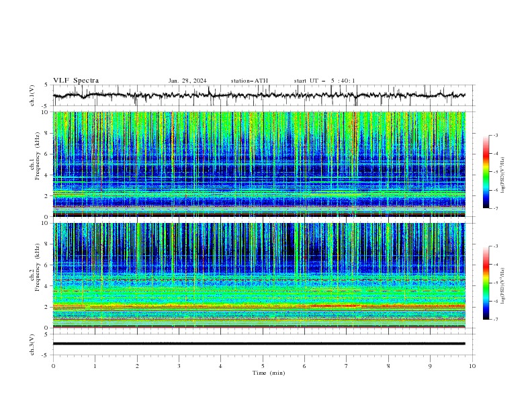The height and width of the screenshot is (411, 532).
Task: Click time axis tick label '0'
Action: tap(53, 366)
